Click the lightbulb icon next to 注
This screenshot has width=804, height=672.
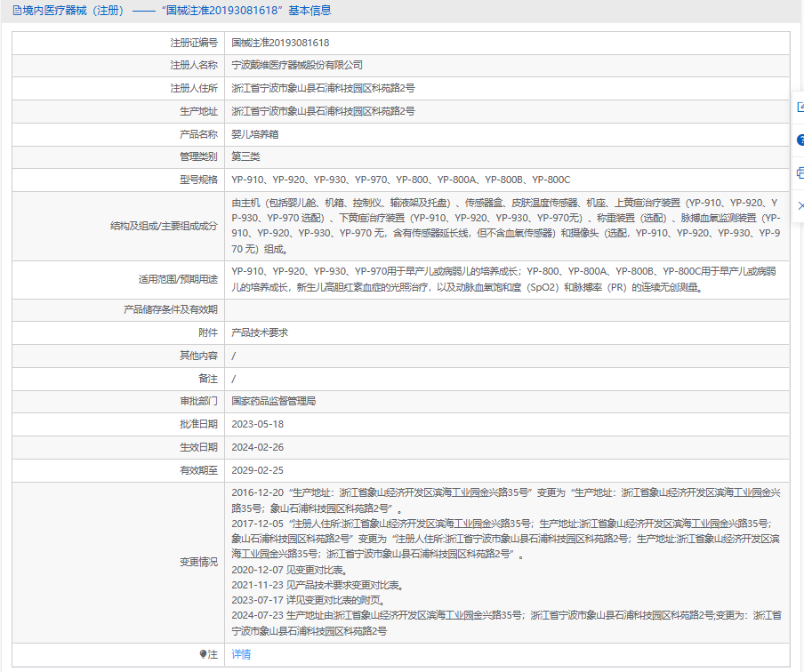point(203,654)
